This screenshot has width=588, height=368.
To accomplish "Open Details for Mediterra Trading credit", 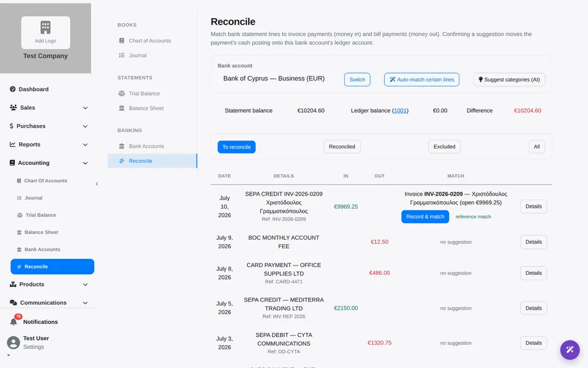I will tap(533, 308).
